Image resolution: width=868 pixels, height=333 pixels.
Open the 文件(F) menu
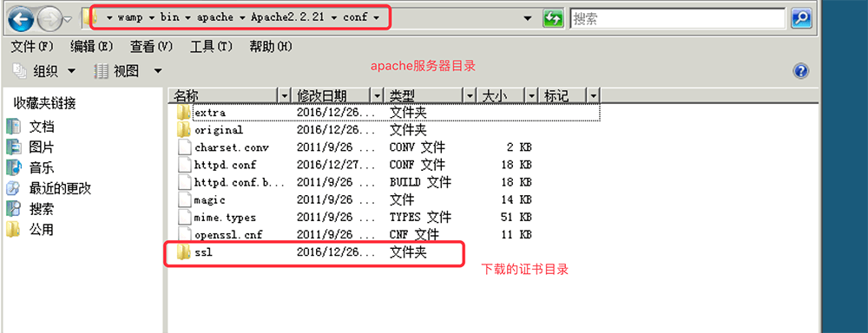[32, 47]
